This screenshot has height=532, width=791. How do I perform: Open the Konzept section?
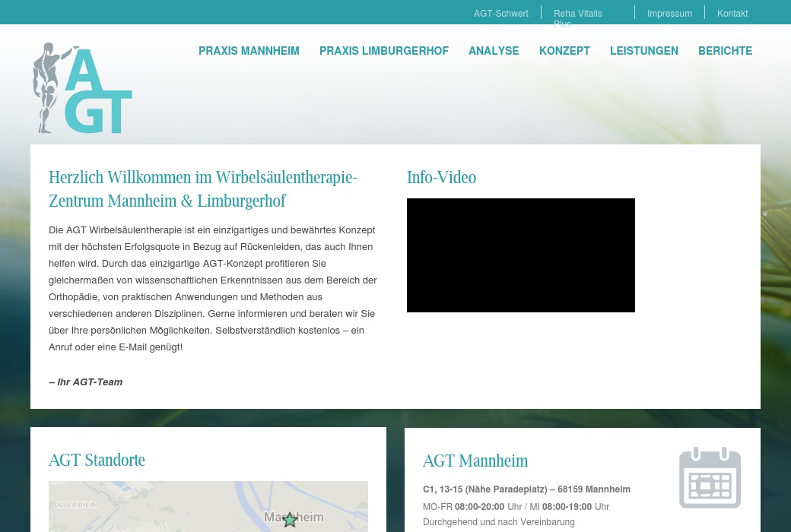click(564, 51)
